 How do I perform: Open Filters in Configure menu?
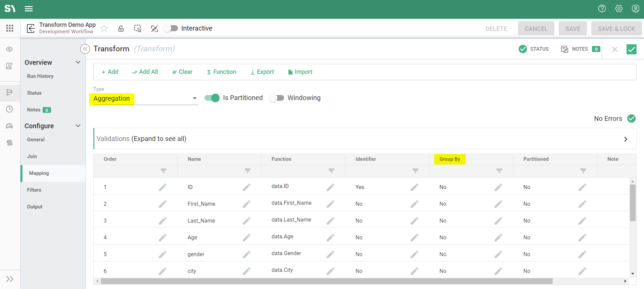coord(34,190)
